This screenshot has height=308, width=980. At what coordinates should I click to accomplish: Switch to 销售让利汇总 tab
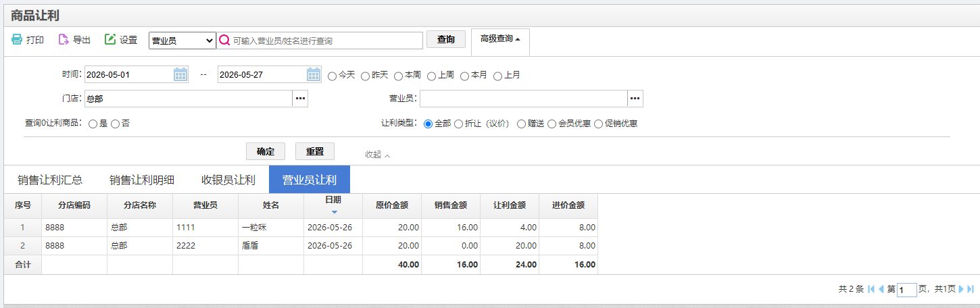[50, 180]
